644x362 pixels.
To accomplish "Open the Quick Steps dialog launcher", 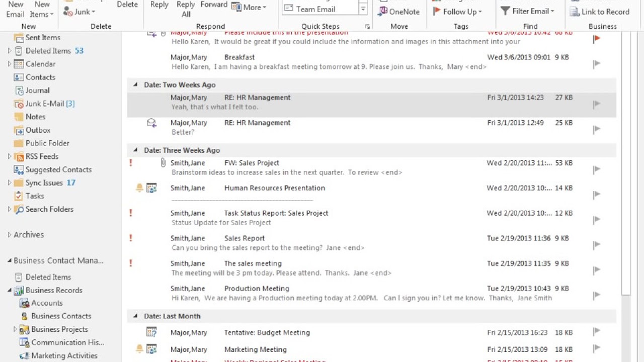I will click(367, 27).
